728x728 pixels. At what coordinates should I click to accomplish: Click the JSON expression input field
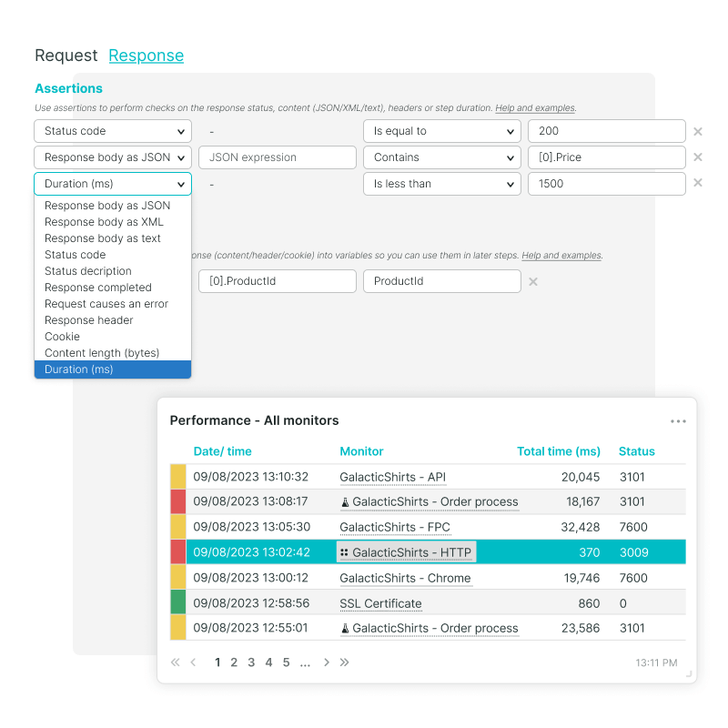point(277,157)
